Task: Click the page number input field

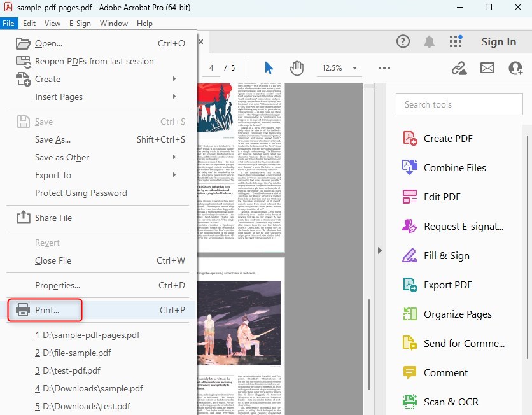Action: coord(210,67)
